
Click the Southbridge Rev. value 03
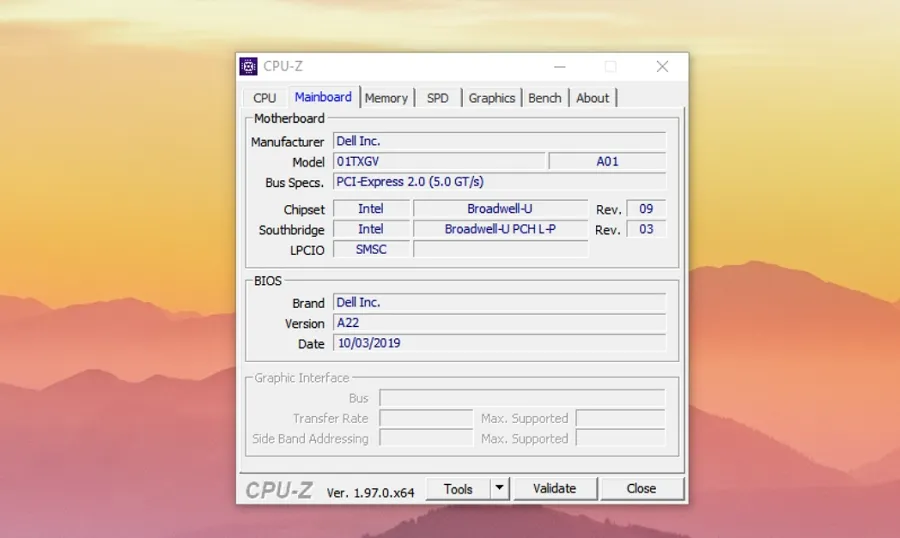(646, 229)
